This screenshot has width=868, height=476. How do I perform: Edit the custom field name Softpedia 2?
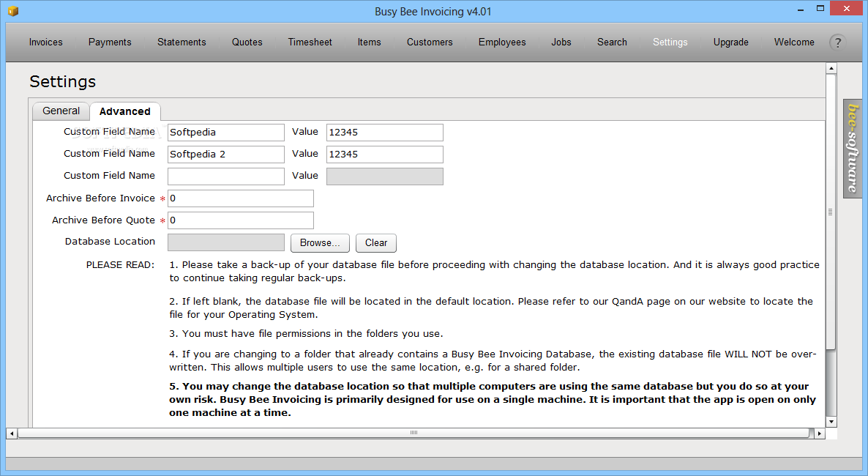coord(226,155)
